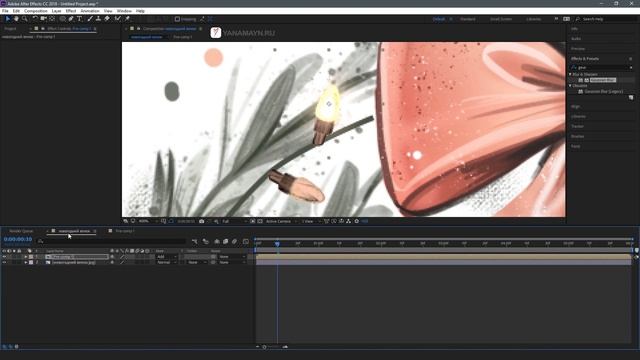The width and height of the screenshot is (640, 360).
Task: Select the Hand tool
Action: (16, 19)
